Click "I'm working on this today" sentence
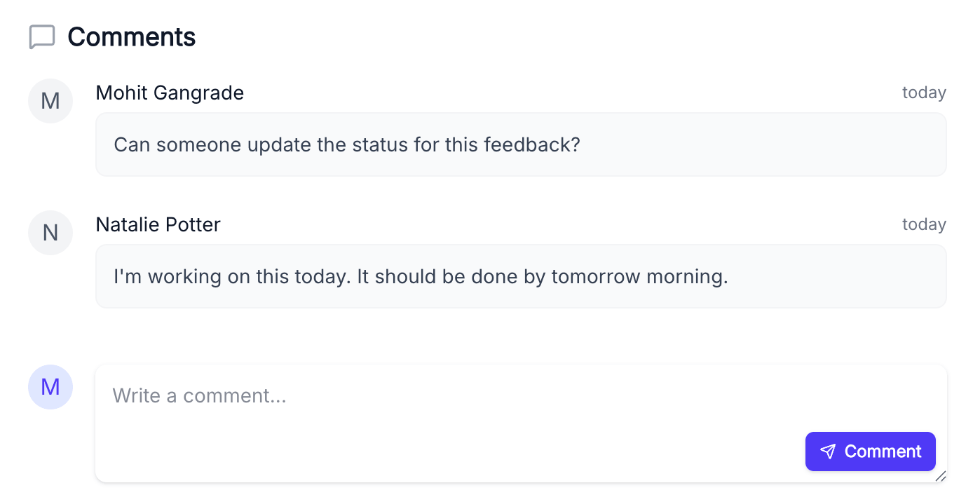Image resolution: width=980 pixels, height=502 pixels. (x=231, y=277)
